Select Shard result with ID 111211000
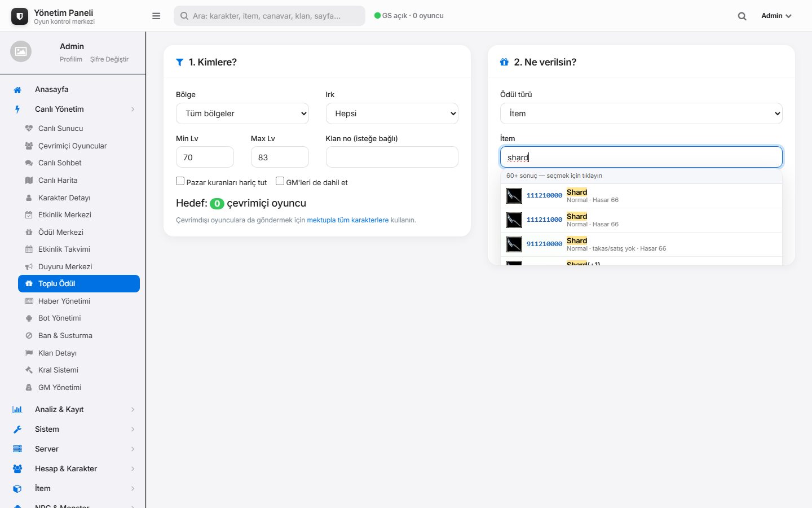The image size is (812, 508). (x=641, y=220)
